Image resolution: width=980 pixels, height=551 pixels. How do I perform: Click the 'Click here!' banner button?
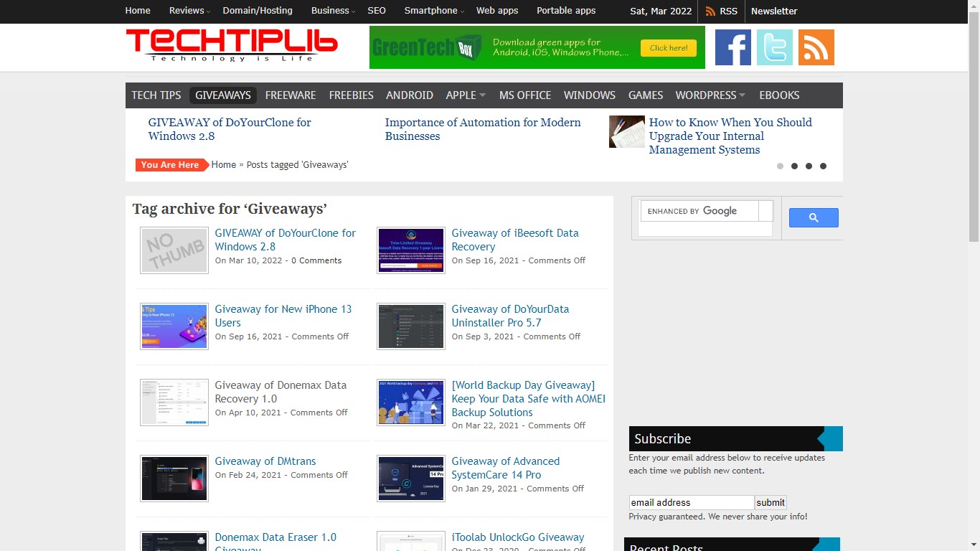(x=669, y=48)
